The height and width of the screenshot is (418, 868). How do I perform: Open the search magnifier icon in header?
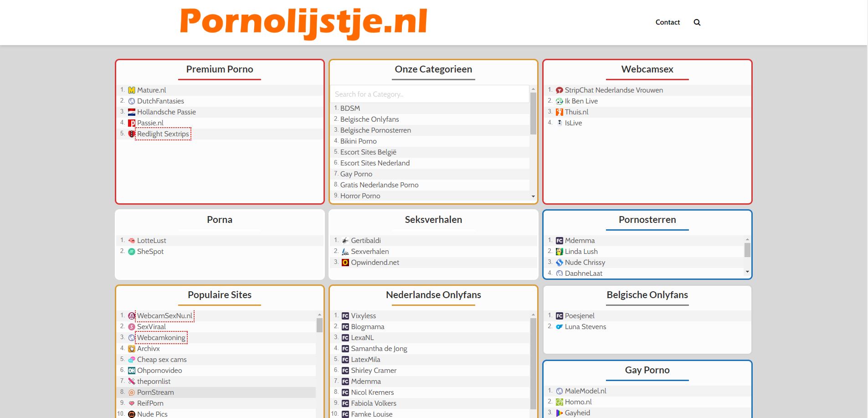point(697,22)
